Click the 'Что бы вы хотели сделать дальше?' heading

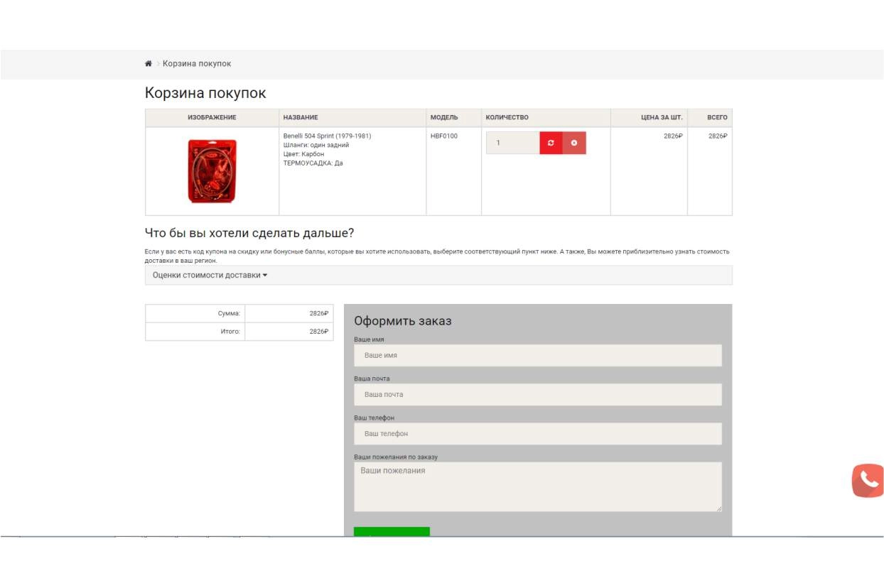tap(249, 233)
